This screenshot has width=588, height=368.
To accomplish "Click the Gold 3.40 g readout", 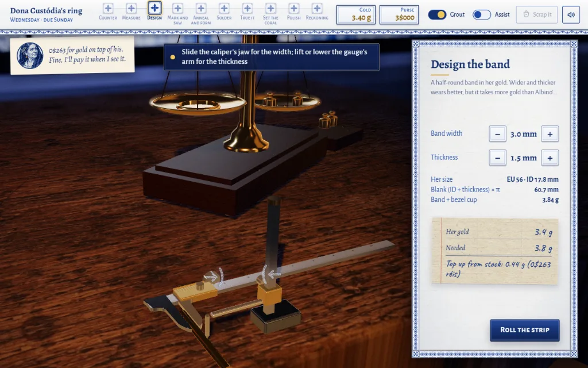I will click(356, 14).
